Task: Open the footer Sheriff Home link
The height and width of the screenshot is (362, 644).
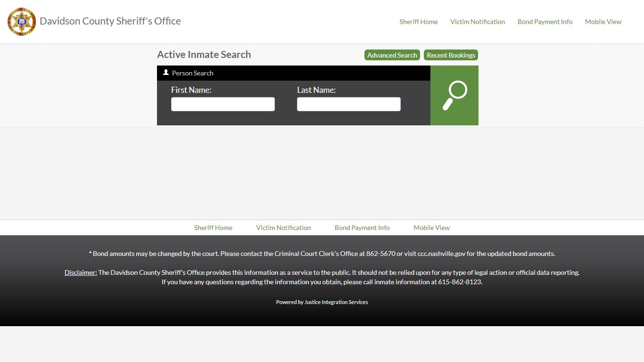Action: [213, 228]
